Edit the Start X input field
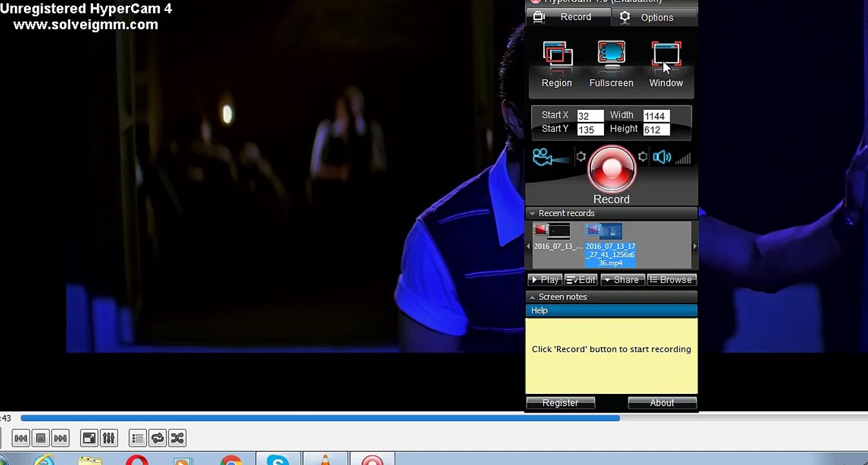 point(590,116)
